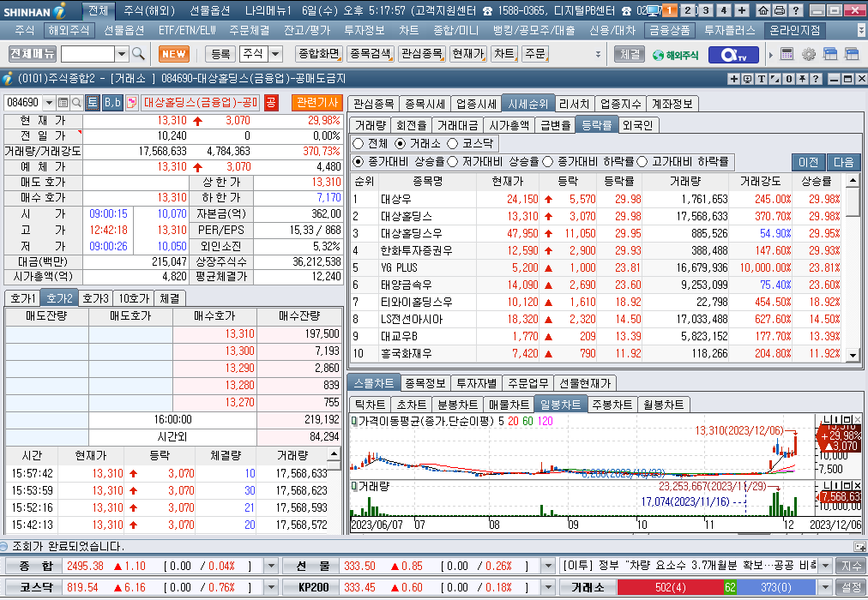The width and height of the screenshot is (868, 600).
Task: Click the ranking table vertical scrollbar down arrow
Action: (853, 356)
